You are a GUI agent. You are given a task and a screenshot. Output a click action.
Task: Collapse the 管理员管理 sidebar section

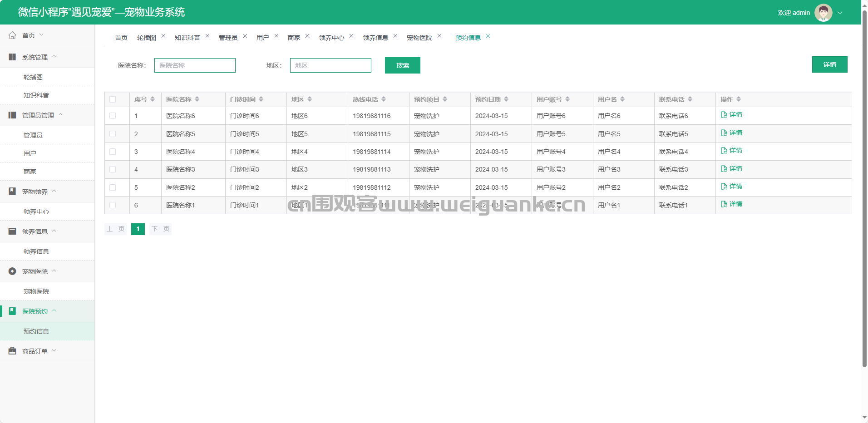(x=38, y=115)
